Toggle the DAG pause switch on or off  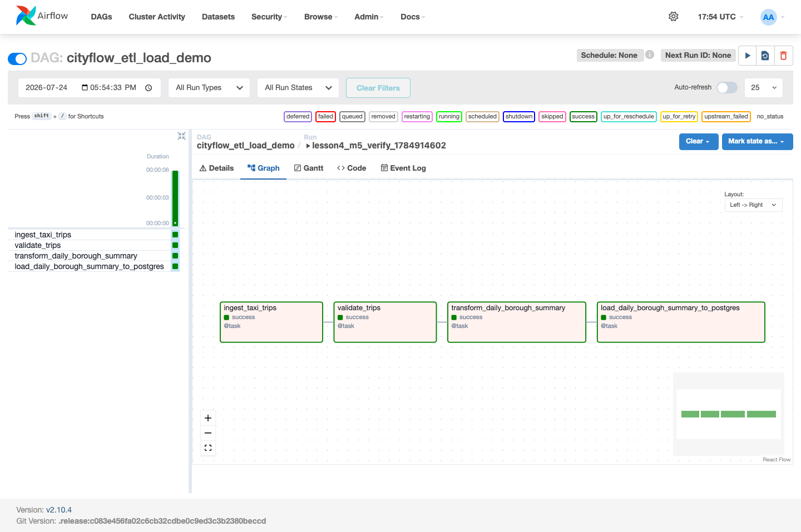17,58
